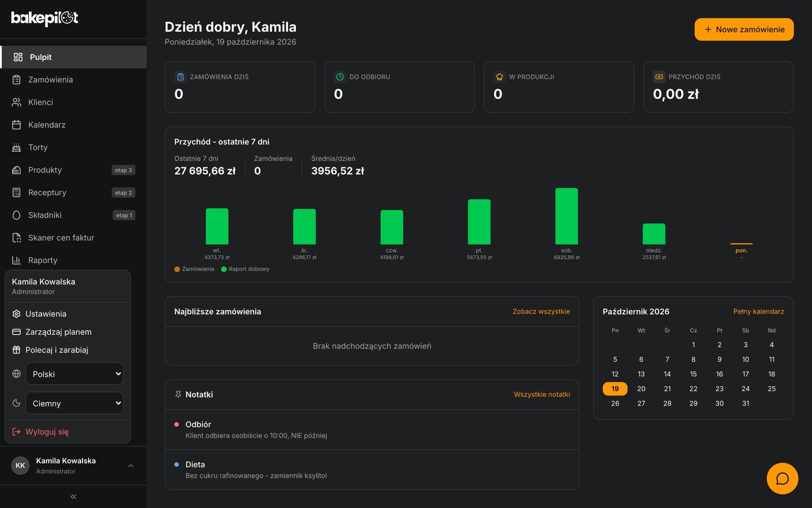Screen dimensions: 812x508
Task: Click the Produkty icon
Action: tap(17, 170)
